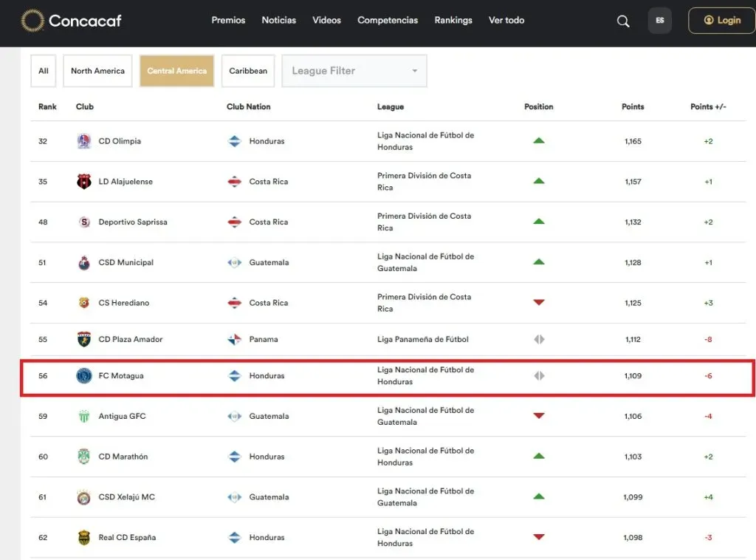Image resolution: width=756 pixels, height=560 pixels.
Task: Click the CS Herediano red down arrow
Action: click(539, 303)
